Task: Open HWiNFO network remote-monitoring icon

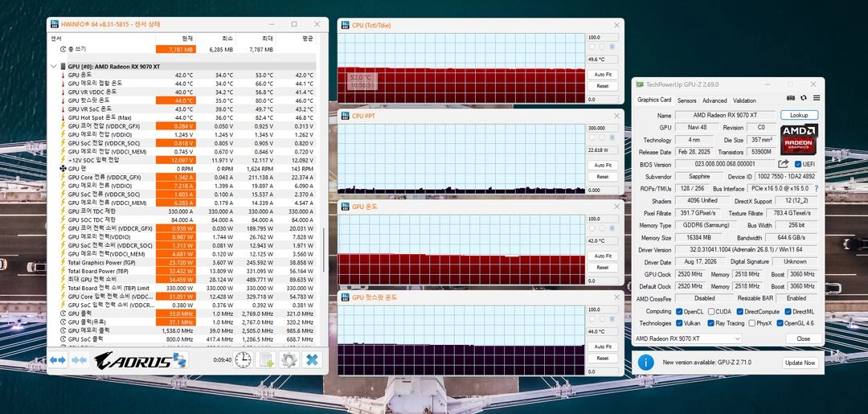Action: click(x=180, y=360)
